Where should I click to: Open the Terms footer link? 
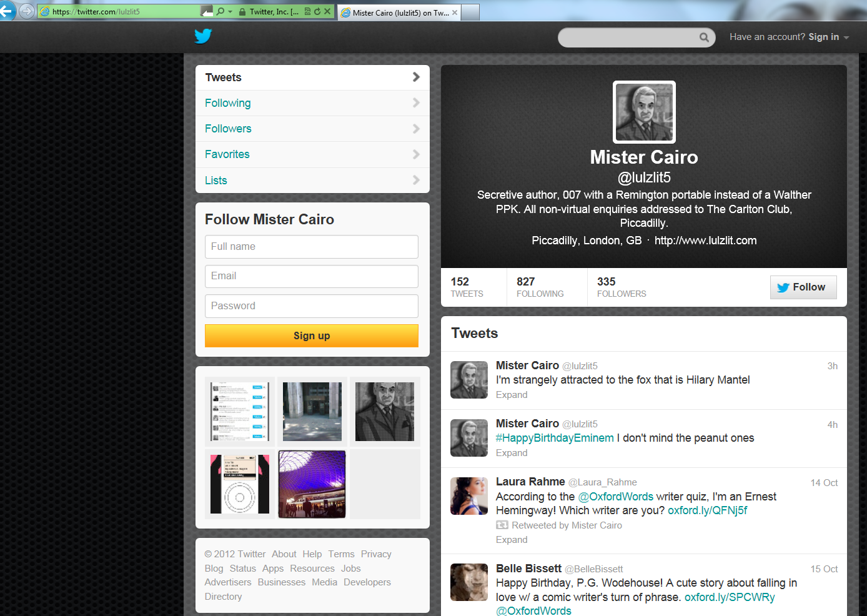click(x=341, y=554)
